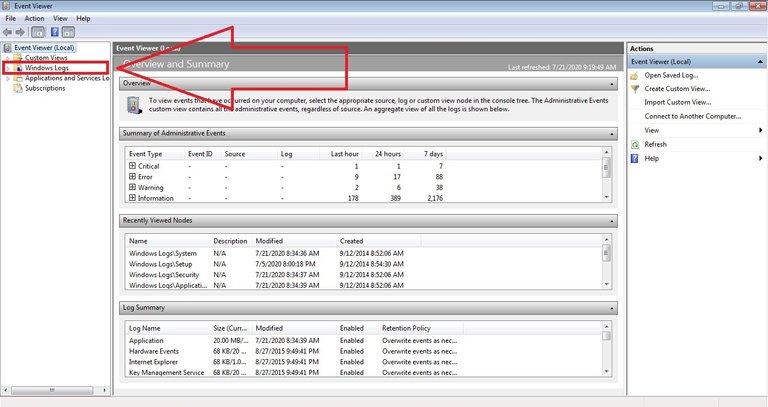Select Windows Logs\Setup recent node row

[x=363, y=264]
